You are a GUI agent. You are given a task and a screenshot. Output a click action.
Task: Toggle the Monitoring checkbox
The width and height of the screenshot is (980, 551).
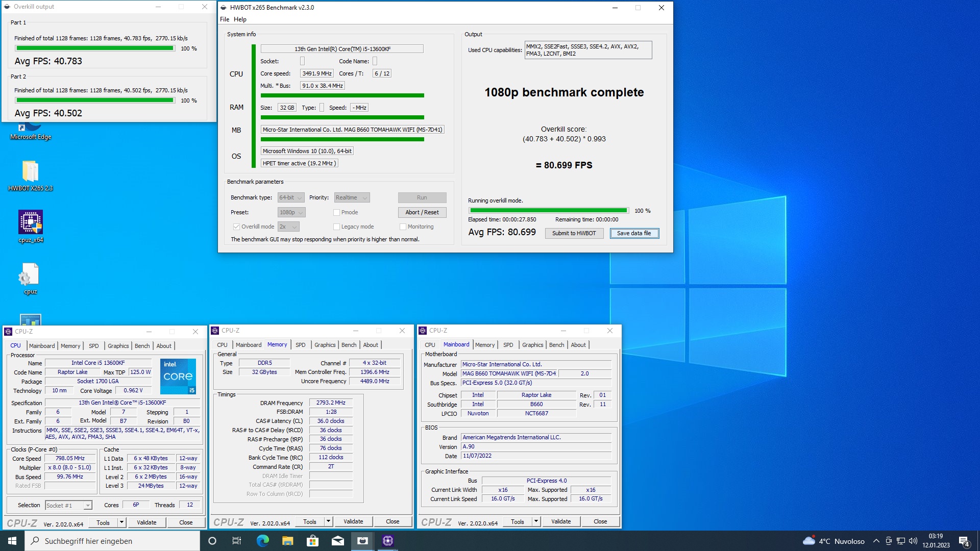[x=403, y=227]
